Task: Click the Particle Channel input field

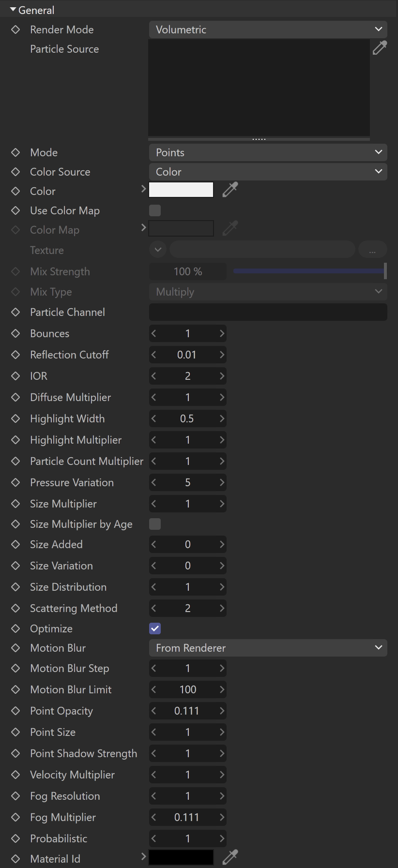Action: (268, 312)
